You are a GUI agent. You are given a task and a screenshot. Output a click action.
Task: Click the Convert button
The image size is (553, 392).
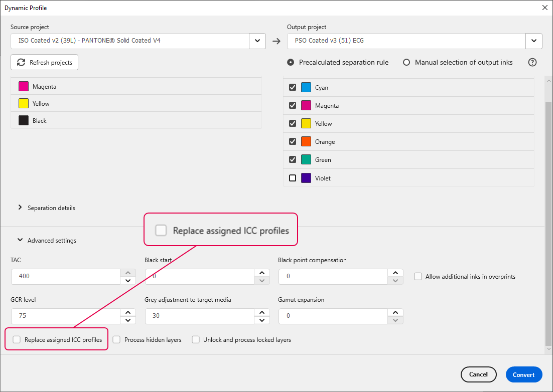tap(524, 374)
